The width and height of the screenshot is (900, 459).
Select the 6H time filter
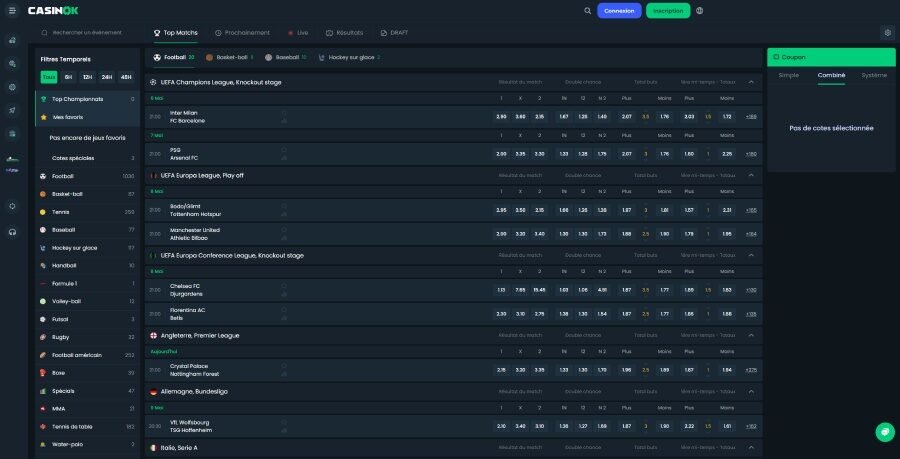coord(68,77)
